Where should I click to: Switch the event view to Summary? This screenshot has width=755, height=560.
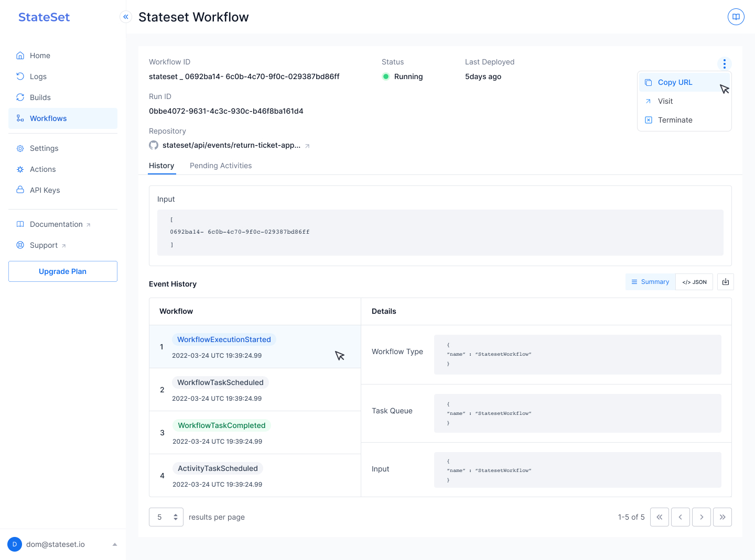(650, 282)
